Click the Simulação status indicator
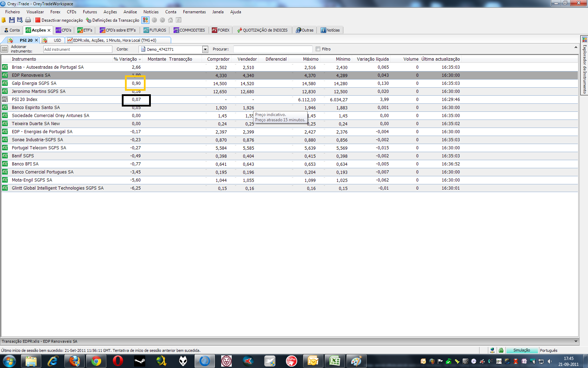Viewport: 588px width, 368px height. click(521, 350)
